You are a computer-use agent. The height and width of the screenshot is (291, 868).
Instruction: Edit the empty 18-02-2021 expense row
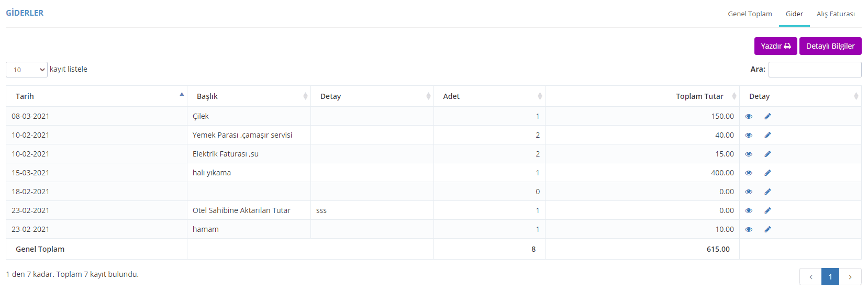coord(767,192)
